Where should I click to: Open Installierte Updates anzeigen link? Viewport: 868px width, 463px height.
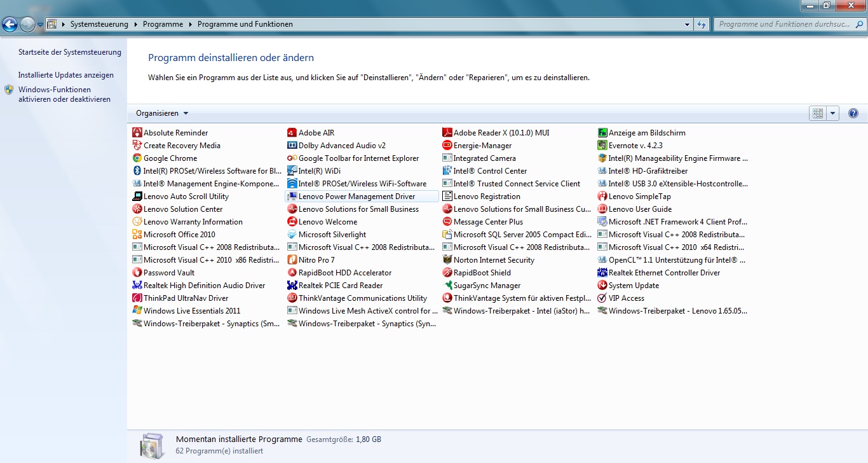[x=66, y=75]
